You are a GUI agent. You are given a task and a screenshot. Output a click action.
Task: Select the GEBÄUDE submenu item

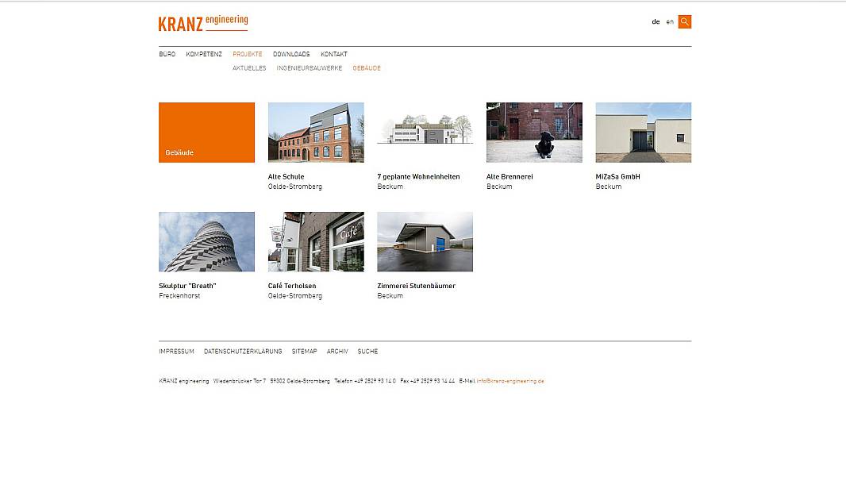pos(367,68)
